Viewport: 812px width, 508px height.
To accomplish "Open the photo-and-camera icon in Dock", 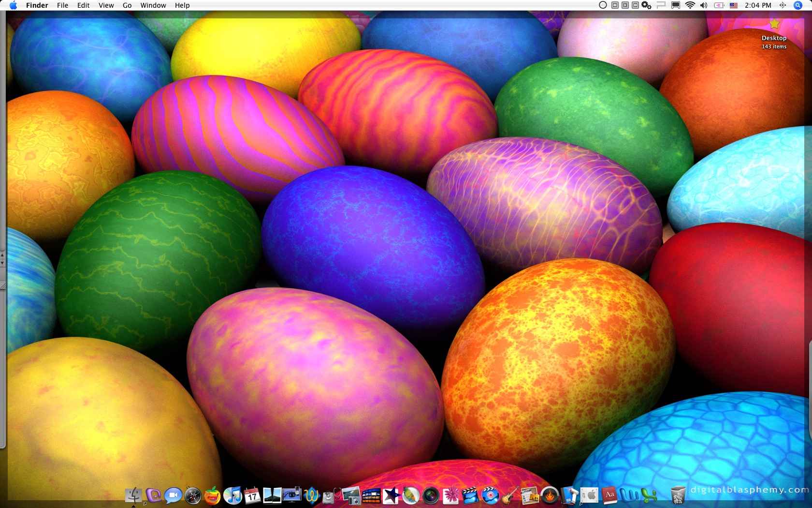I will (x=351, y=495).
